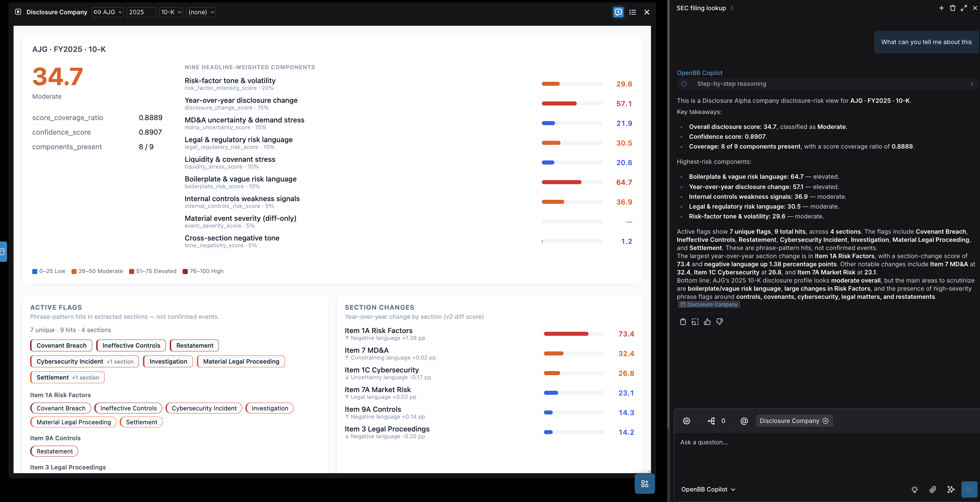980x502 pixels.
Task: Click the SEC filing lookup chat title
Action: pyautogui.click(x=701, y=8)
